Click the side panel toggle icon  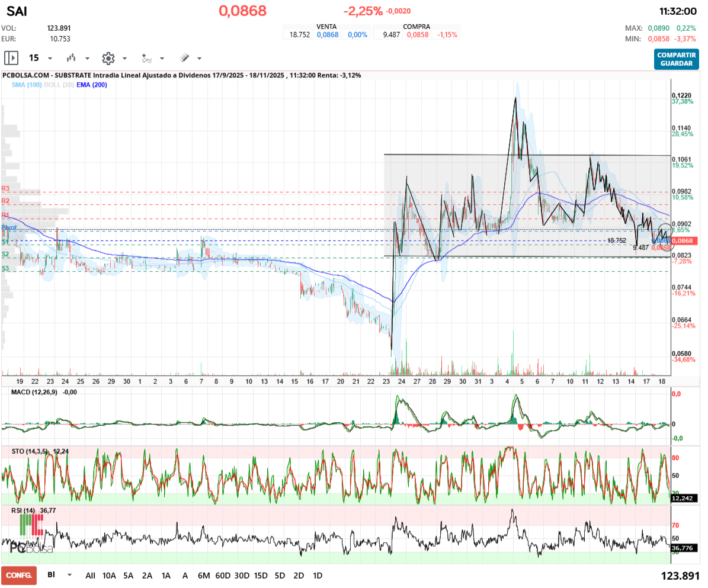(11, 58)
